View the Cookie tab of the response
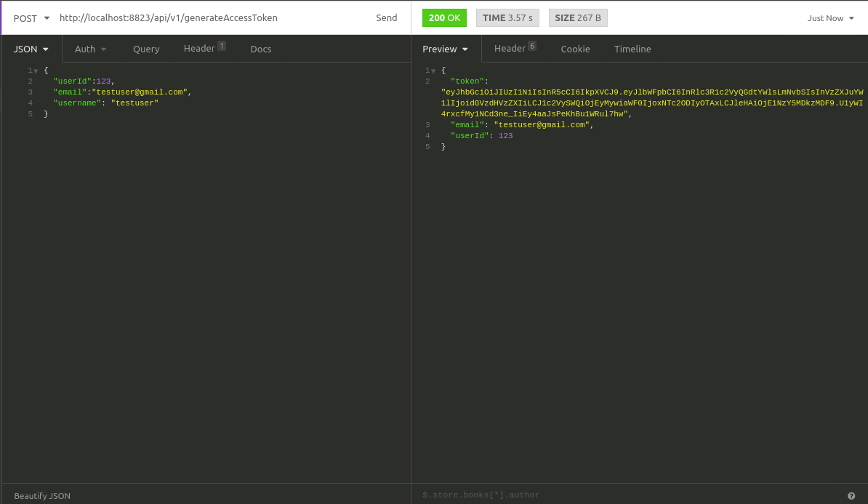This screenshot has width=868, height=504. 575,49
